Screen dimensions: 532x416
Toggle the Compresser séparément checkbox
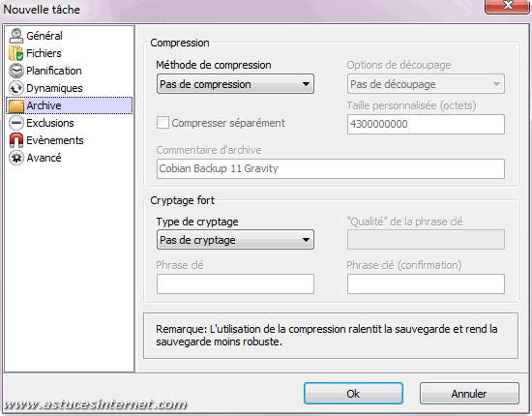(x=163, y=123)
